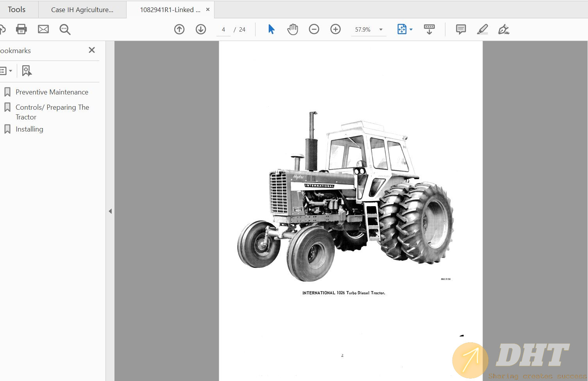Click the scrolling mode keyboard icon

(429, 29)
